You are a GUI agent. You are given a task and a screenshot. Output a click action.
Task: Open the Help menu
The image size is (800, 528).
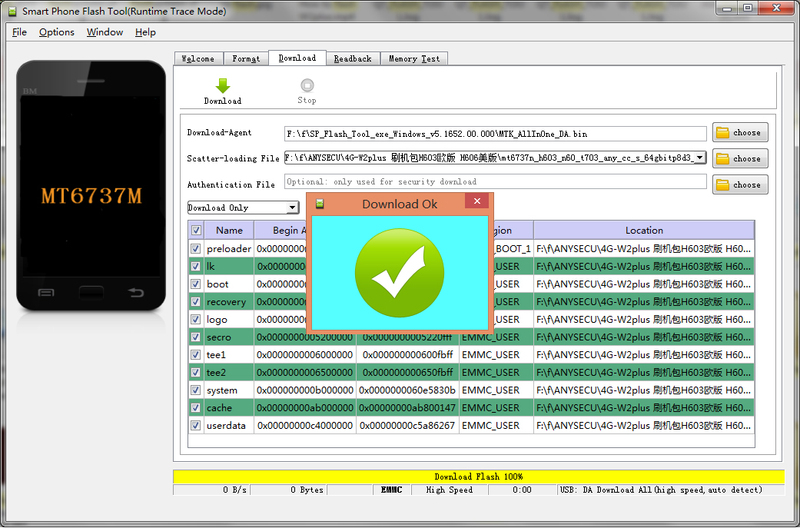pyautogui.click(x=145, y=32)
